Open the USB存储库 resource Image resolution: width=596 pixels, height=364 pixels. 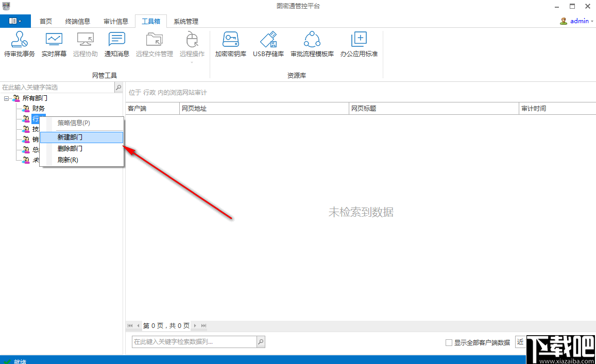coord(268,45)
